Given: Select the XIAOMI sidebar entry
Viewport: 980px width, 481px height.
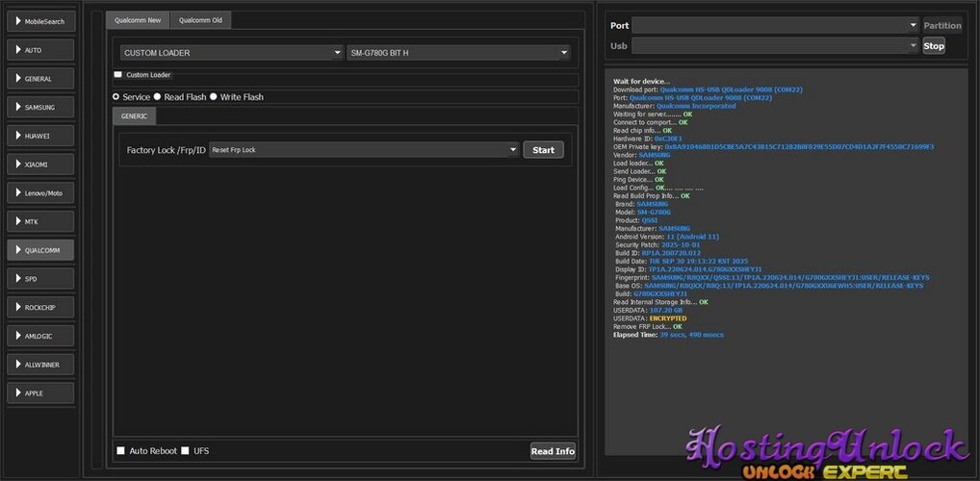Looking at the screenshot, I should tap(40, 165).
